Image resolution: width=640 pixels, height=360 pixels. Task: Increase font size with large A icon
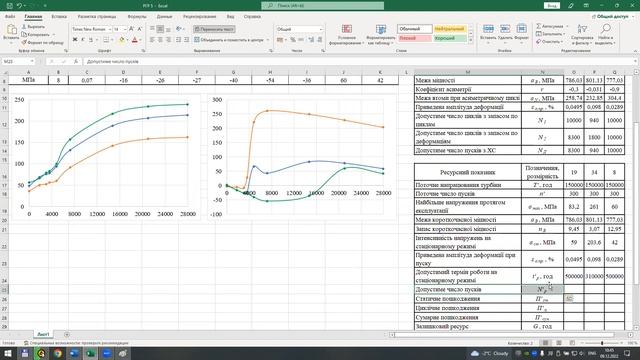[131, 29]
